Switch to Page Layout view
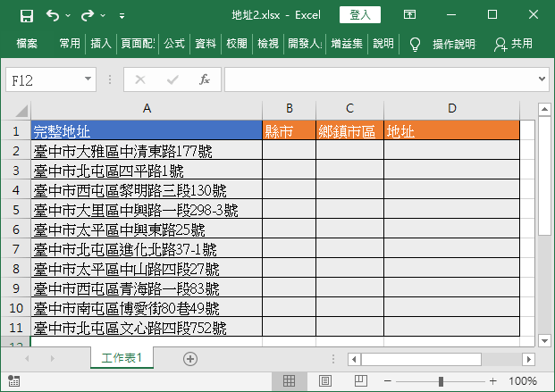Screen dimensions: 555x392 (325, 380)
